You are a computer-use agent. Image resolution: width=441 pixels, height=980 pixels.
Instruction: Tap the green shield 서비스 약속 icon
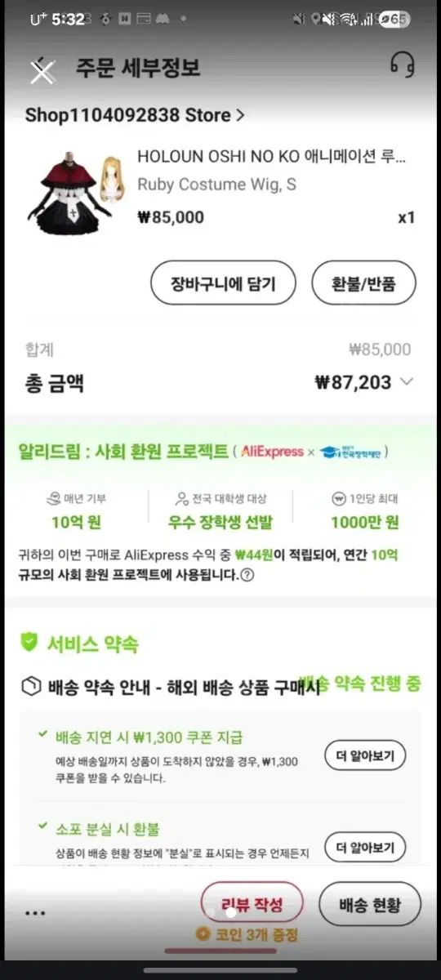29,643
